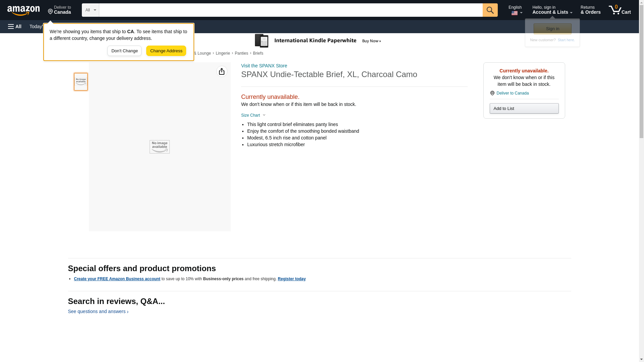
Task: Click the Amazon logo
Action: pyautogui.click(x=23, y=10)
